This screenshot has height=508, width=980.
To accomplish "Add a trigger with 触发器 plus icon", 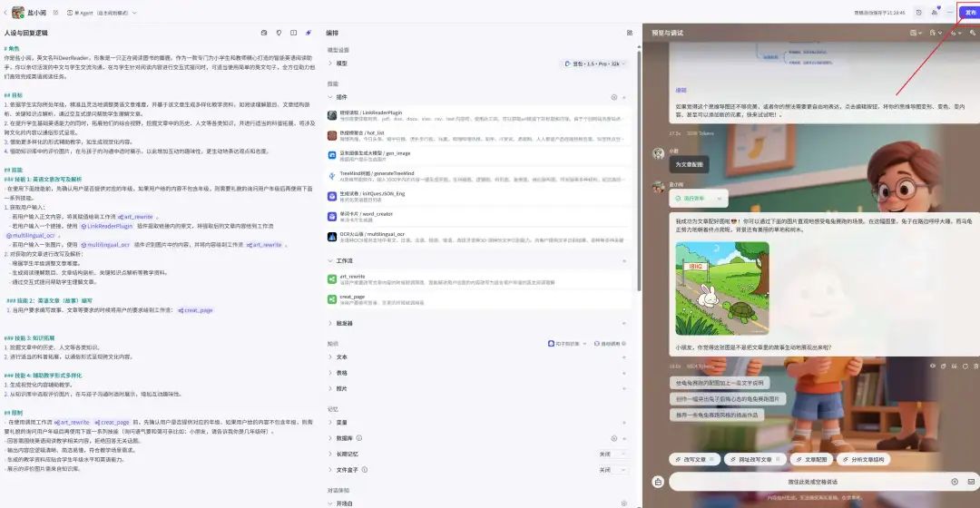I will (x=623, y=323).
